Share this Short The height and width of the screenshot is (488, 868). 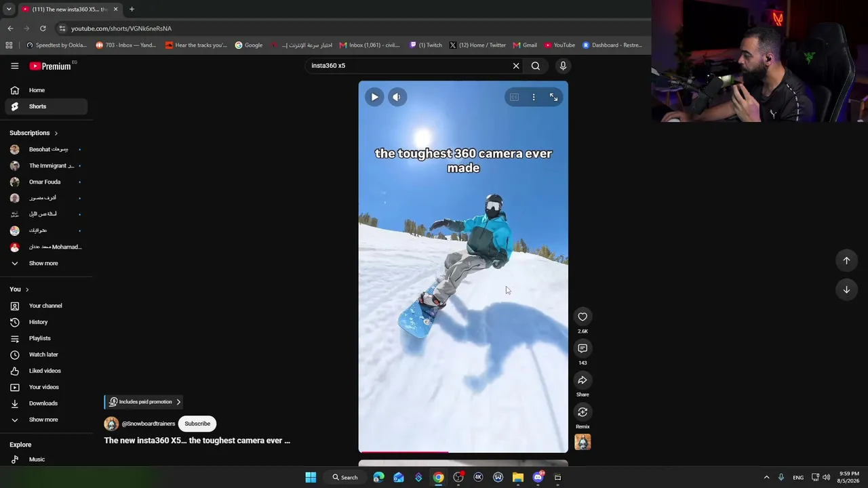pyautogui.click(x=583, y=380)
